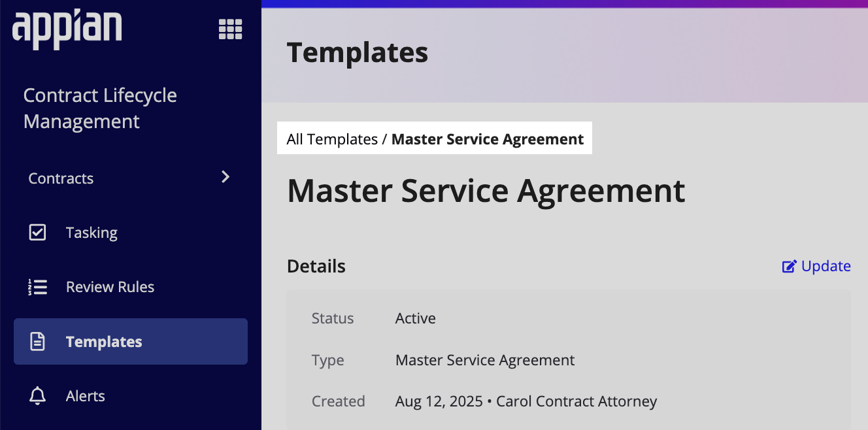Click the Update link in Details
The height and width of the screenshot is (430, 868).
[816, 266]
